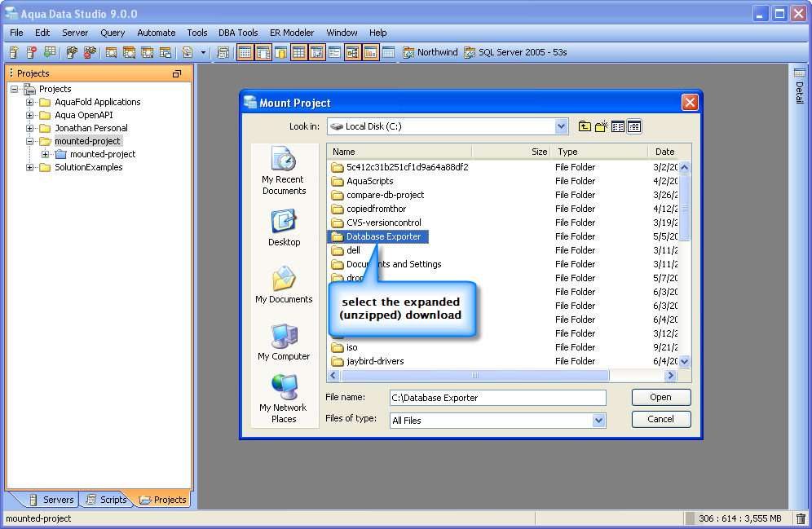Open the Server menu

click(75, 33)
